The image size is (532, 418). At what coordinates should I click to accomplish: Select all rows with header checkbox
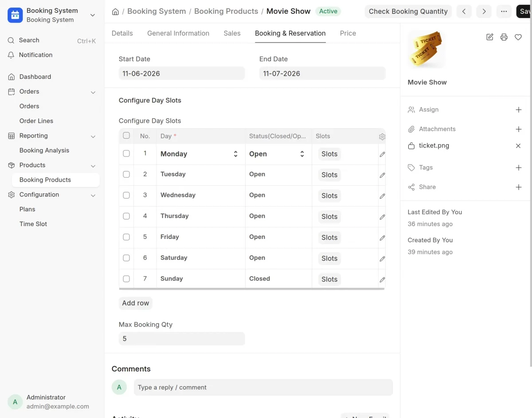(x=126, y=136)
